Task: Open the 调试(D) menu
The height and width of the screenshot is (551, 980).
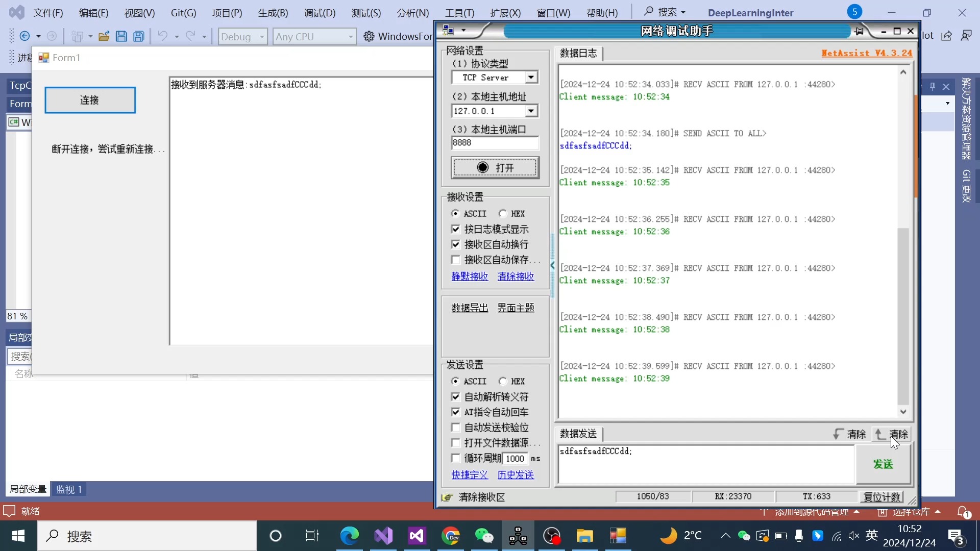Action: [x=320, y=13]
